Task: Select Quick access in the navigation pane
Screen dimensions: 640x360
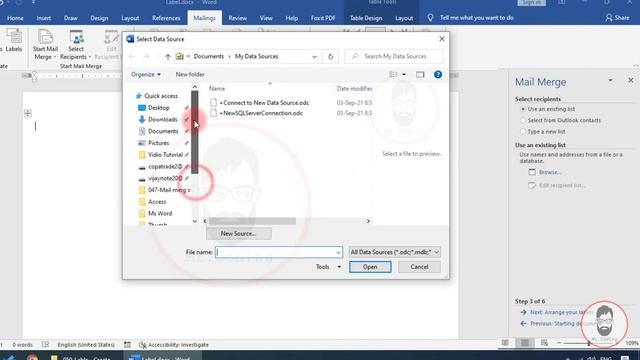Action: click(161, 96)
